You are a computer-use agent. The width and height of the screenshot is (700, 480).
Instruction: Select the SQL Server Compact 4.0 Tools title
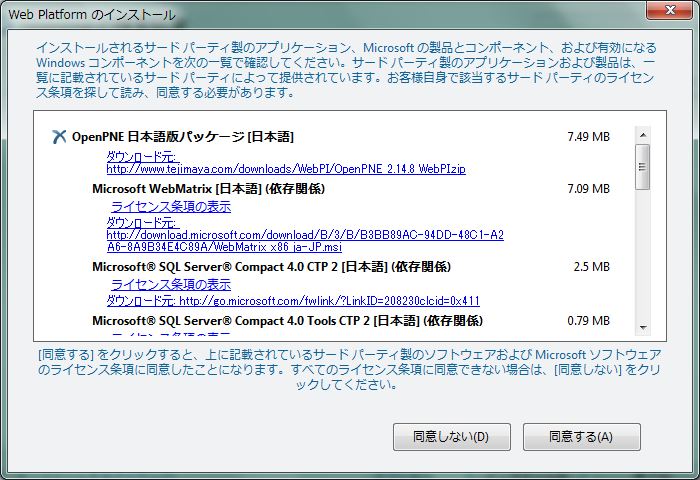(x=287, y=320)
